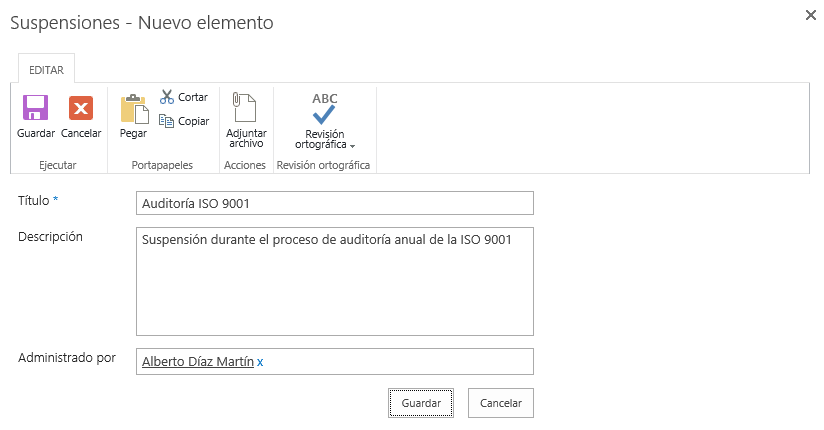This screenshot has height=430, width=824.
Task: Close the Nuevo elemento dialog
Action: click(810, 15)
